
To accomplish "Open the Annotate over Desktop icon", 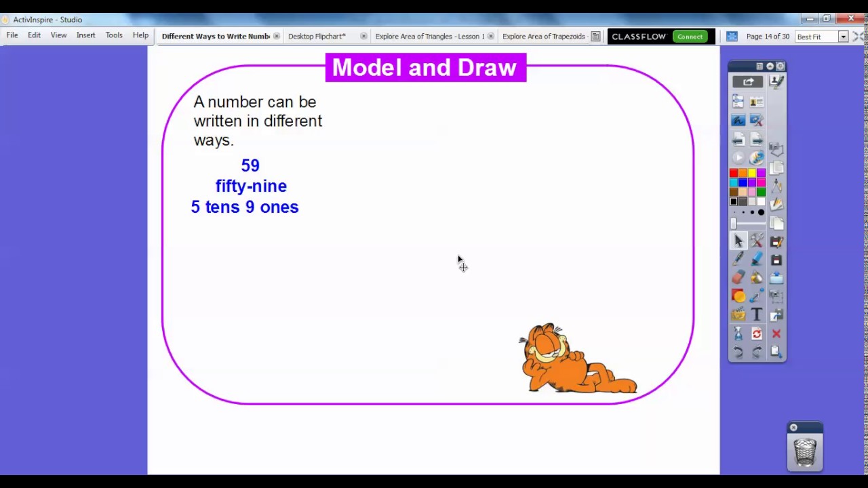I will [738, 120].
